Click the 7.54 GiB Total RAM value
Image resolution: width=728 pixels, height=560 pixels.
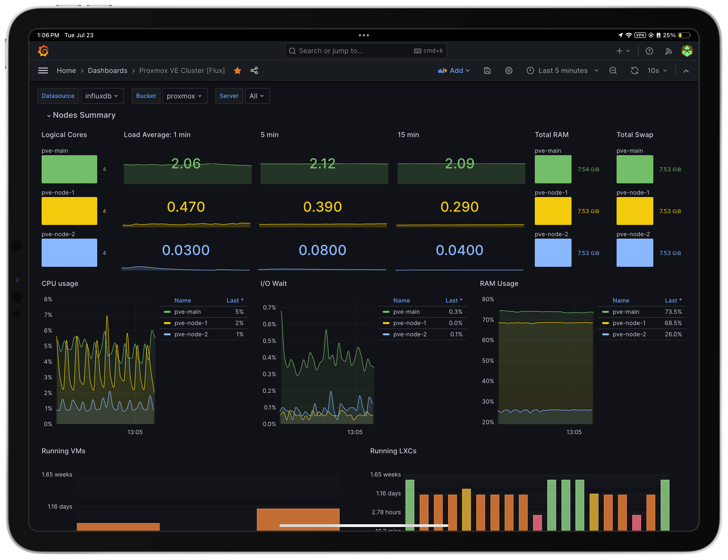click(588, 169)
